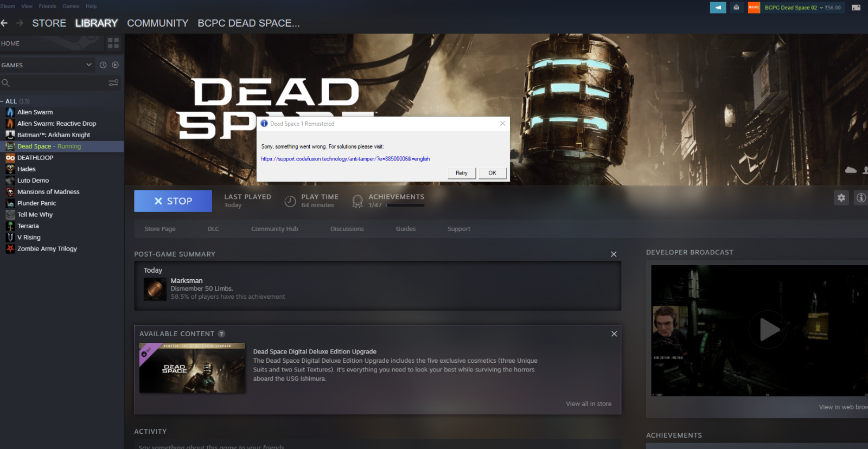
Task: Click the Marksman achievement icon
Action: (x=155, y=288)
